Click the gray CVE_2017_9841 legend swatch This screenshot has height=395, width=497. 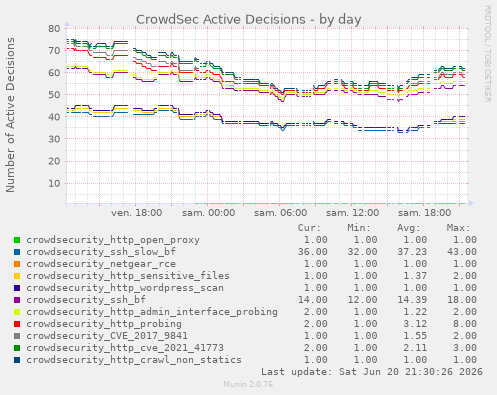17,336
